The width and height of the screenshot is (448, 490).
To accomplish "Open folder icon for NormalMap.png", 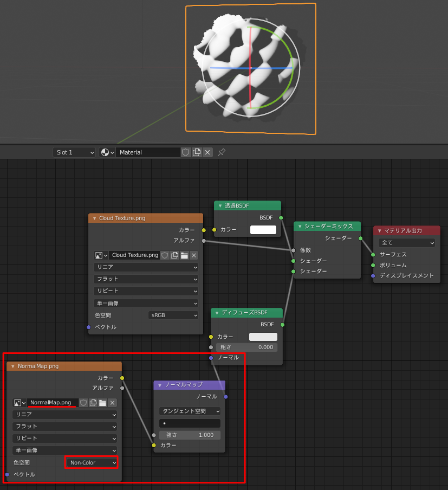I will [x=102, y=403].
